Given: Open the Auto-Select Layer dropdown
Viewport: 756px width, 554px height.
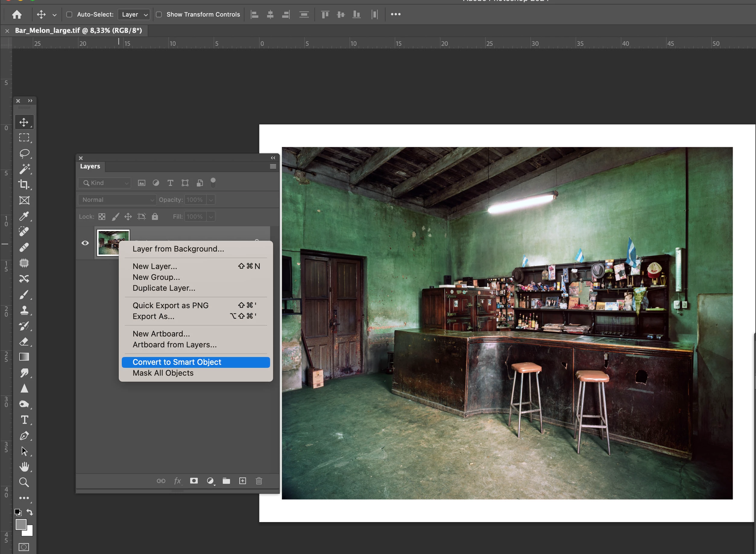Looking at the screenshot, I should 134,14.
